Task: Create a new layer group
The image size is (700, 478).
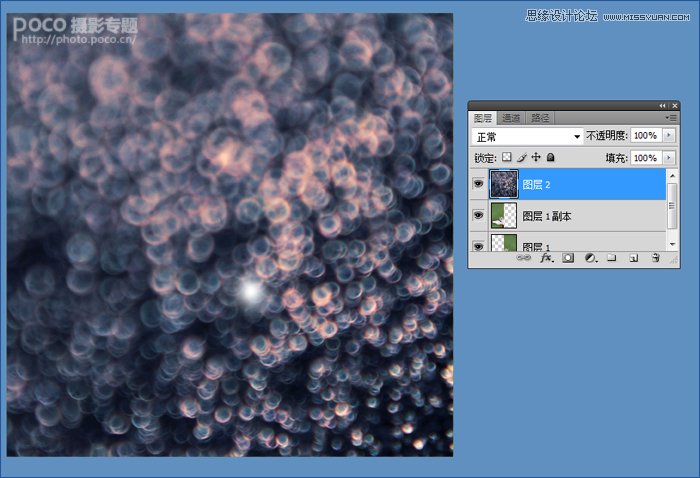Action: pyautogui.click(x=612, y=258)
